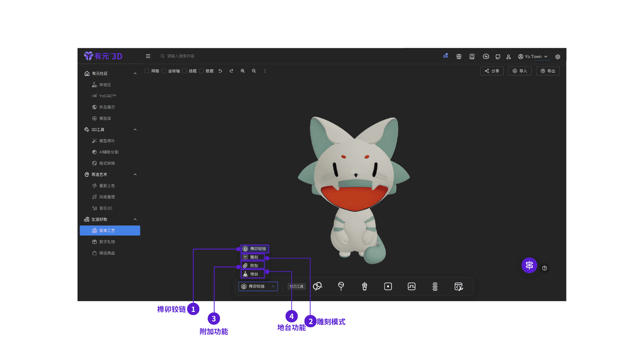This screenshot has height=349, width=644.
Task: Enable the 数据 data checkbox
Action: tap(201, 71)
